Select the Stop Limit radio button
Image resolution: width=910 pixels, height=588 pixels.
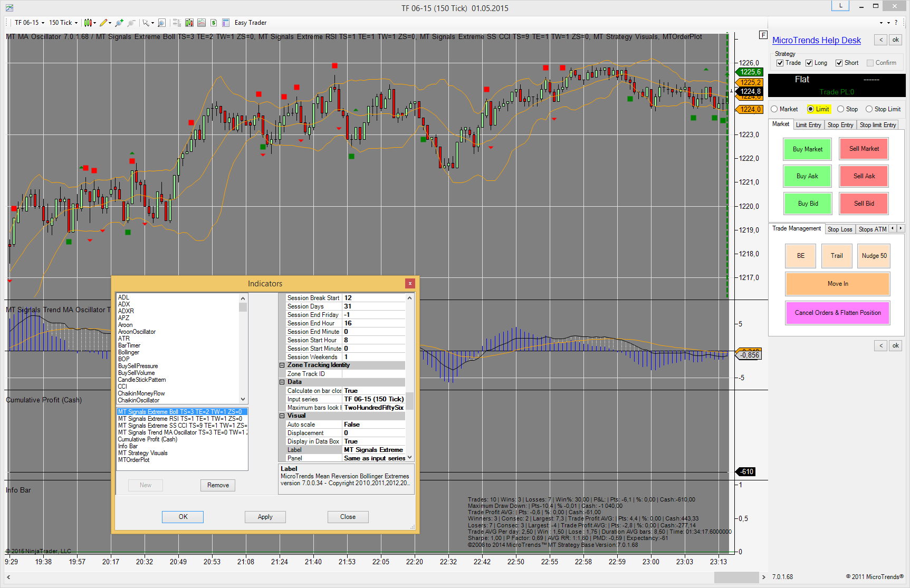[869, 109]
